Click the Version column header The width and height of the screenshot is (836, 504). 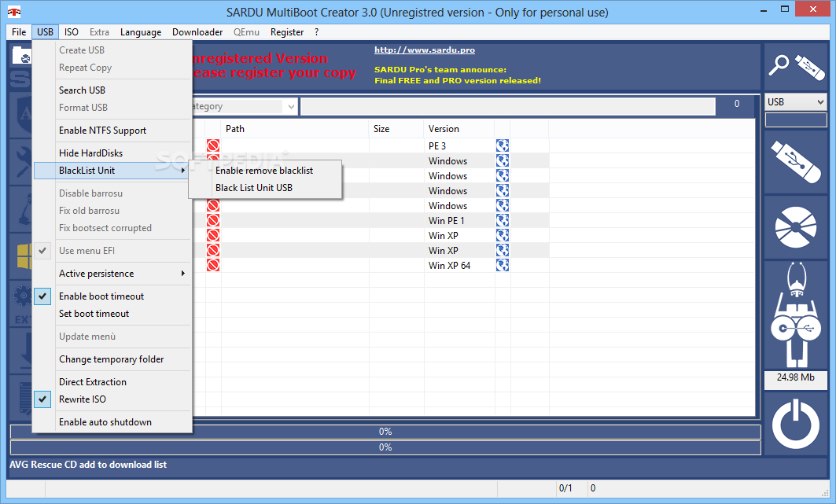[x=459, y=129]
